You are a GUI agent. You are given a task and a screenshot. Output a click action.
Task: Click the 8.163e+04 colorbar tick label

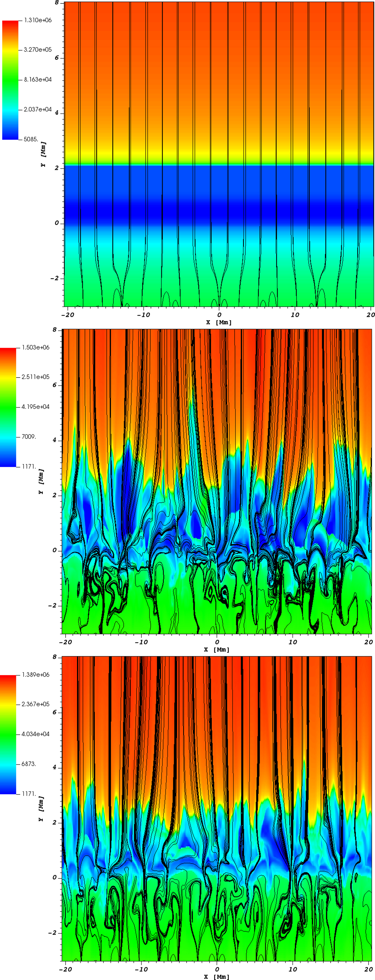37,79
